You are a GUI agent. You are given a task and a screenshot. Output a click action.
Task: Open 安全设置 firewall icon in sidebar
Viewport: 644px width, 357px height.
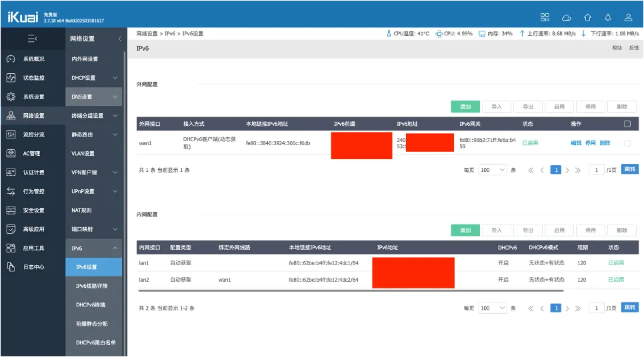point(11,210)
